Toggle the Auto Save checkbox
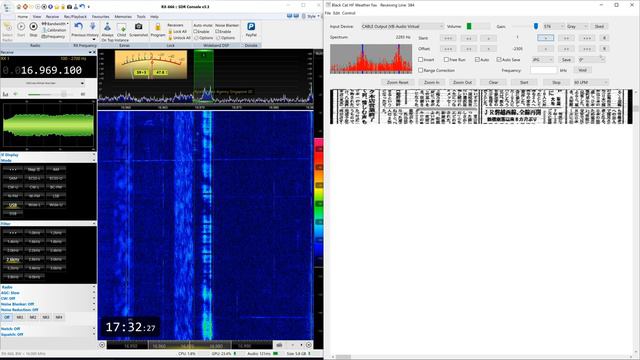Viewport: 640px width, 360px height. coord(499,60)
